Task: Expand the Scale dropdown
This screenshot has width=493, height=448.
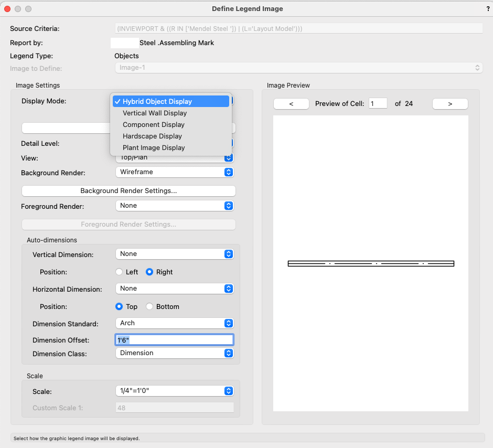Action: click(x=174, y=391)
